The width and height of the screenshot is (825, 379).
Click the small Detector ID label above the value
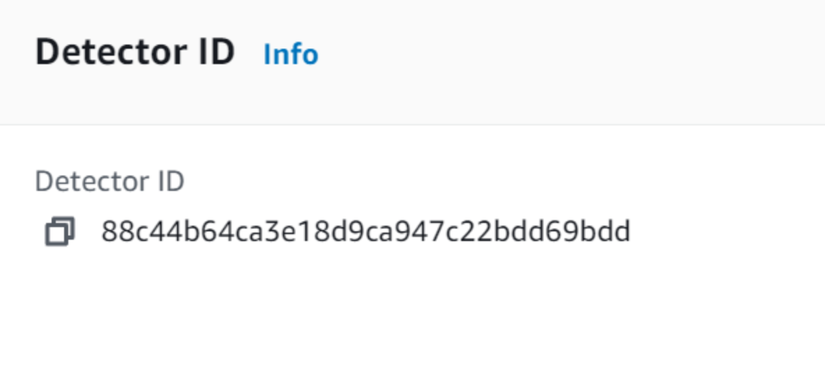[109, 182]
